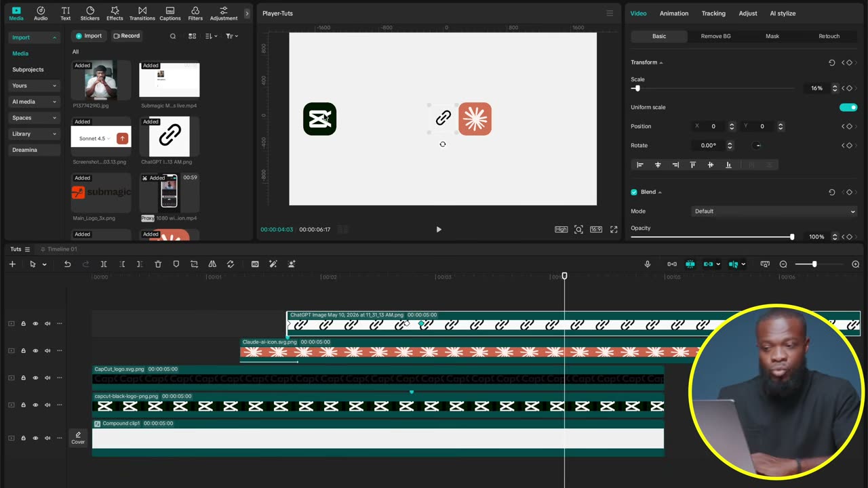Uncheck the Blend checkbox
The height and width of the screenshot is (488, 868).
pyautogui.click(x=634, y=192)
